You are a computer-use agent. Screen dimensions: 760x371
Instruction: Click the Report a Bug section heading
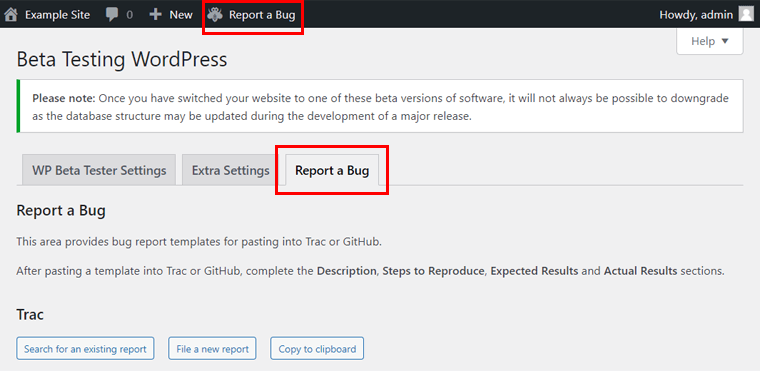coord(61,211)
